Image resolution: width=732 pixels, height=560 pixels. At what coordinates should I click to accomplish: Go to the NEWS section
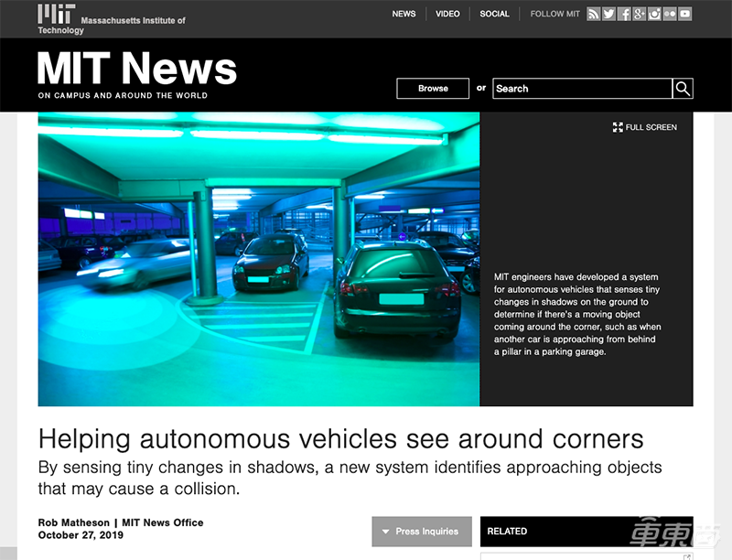coord(404,14)
